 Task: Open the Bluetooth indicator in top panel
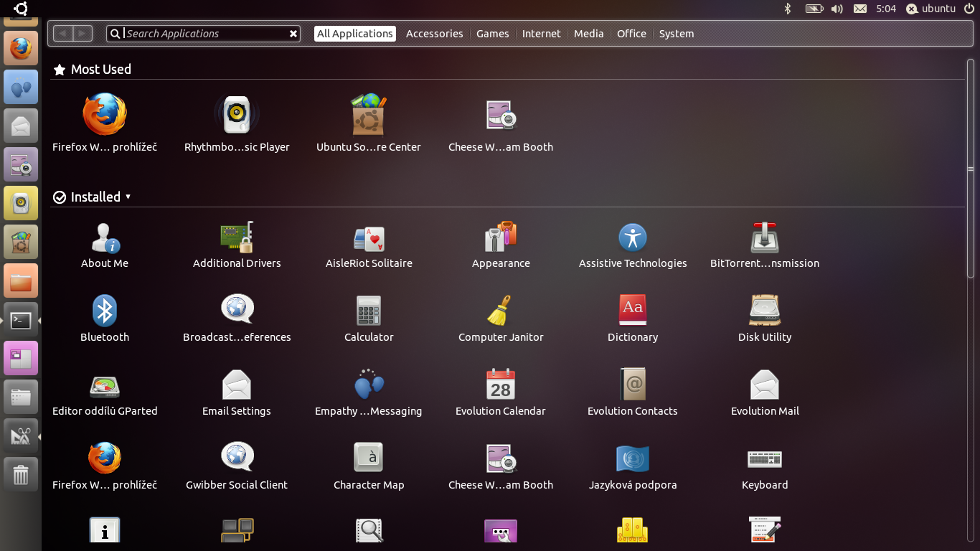pyautogui.click(x=787, y=9)
